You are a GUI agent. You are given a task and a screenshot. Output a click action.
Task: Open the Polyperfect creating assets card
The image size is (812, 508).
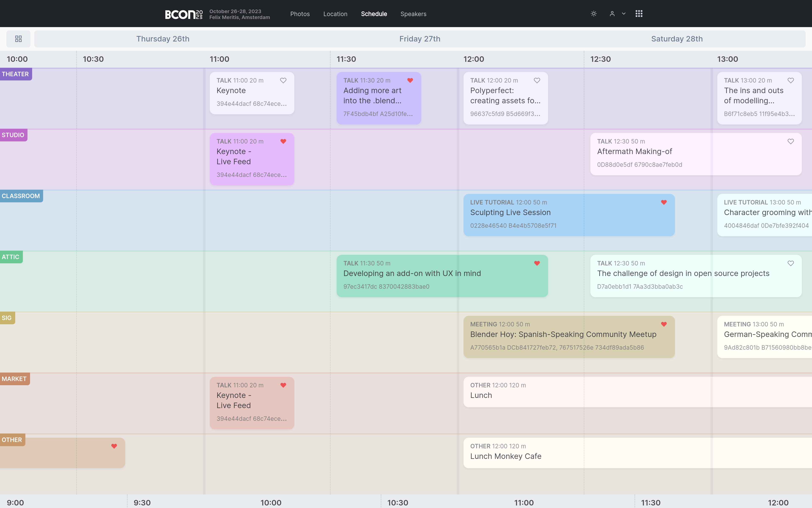505,98
